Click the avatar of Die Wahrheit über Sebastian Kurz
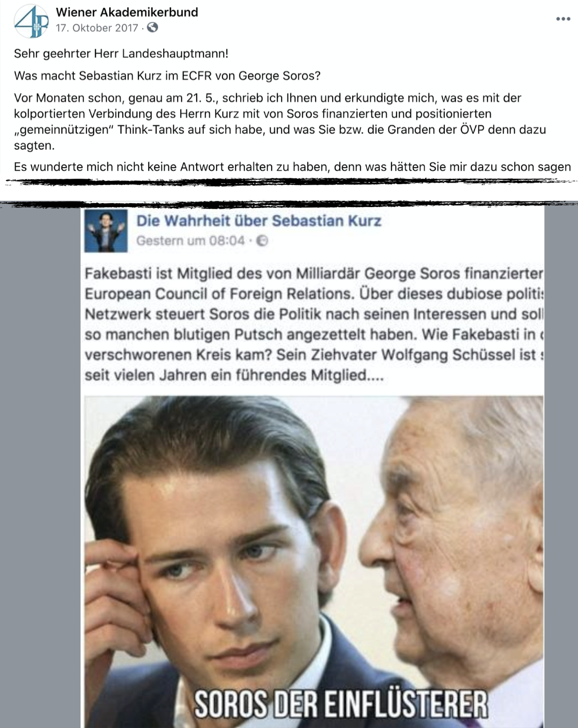This screenshot has height=728, width=578. click(x=106, y=231)
